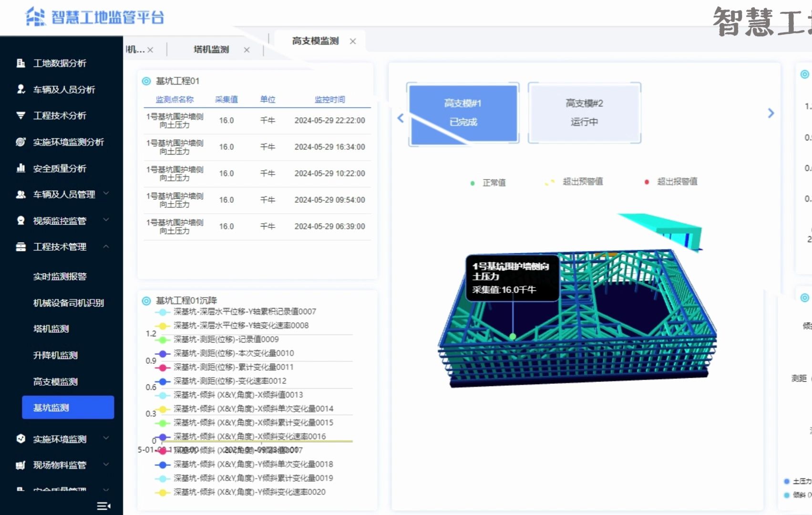Click the 基坑工程01沉降 panel title icon
This screenshot has width=812, height=515.
point(146,300)
